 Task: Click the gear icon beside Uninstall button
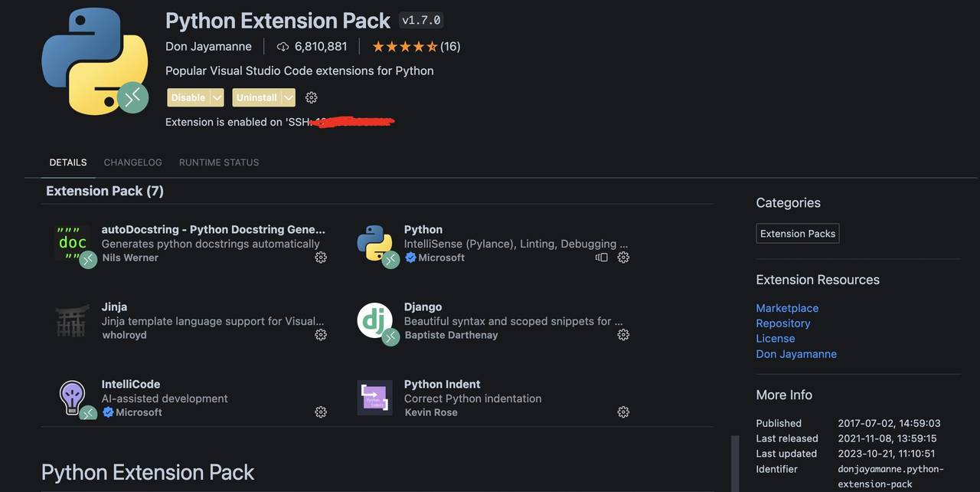311,97
